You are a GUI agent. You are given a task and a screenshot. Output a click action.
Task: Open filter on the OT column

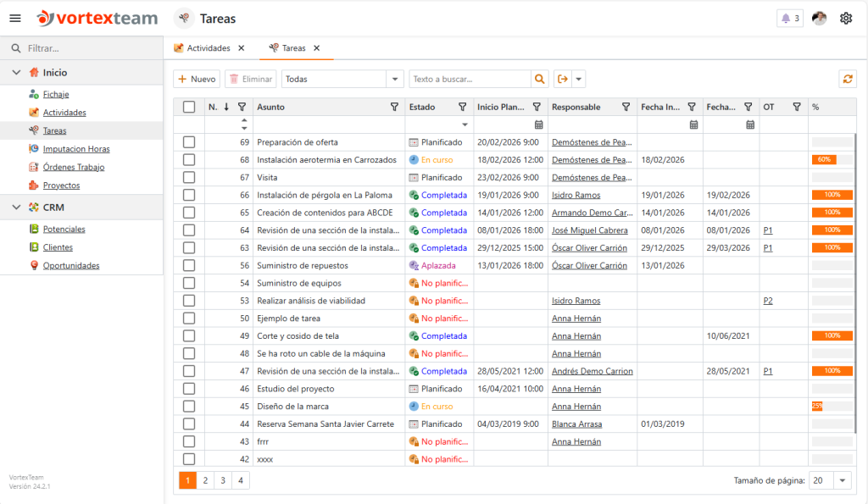pyautogui.click(x=797, y=107)
